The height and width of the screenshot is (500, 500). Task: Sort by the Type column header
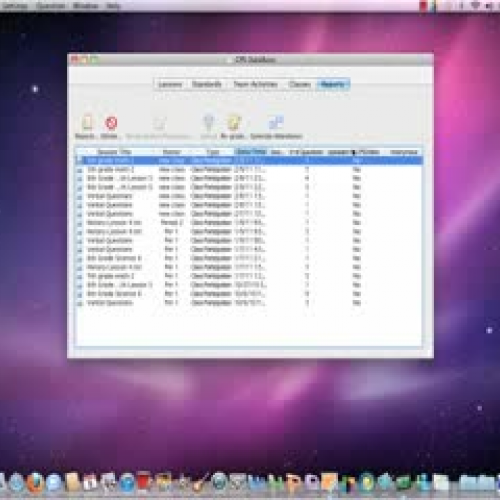tap(213, 152)
